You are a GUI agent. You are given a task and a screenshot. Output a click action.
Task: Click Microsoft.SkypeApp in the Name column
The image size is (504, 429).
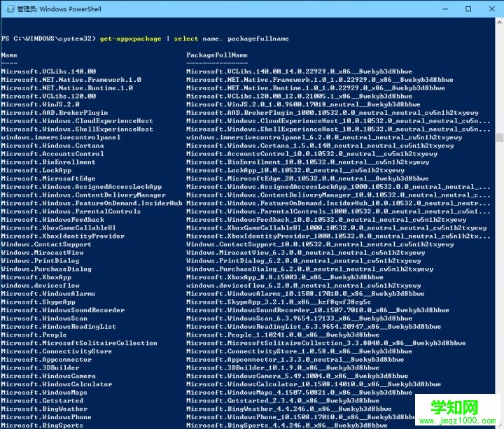tap(38, 302)
